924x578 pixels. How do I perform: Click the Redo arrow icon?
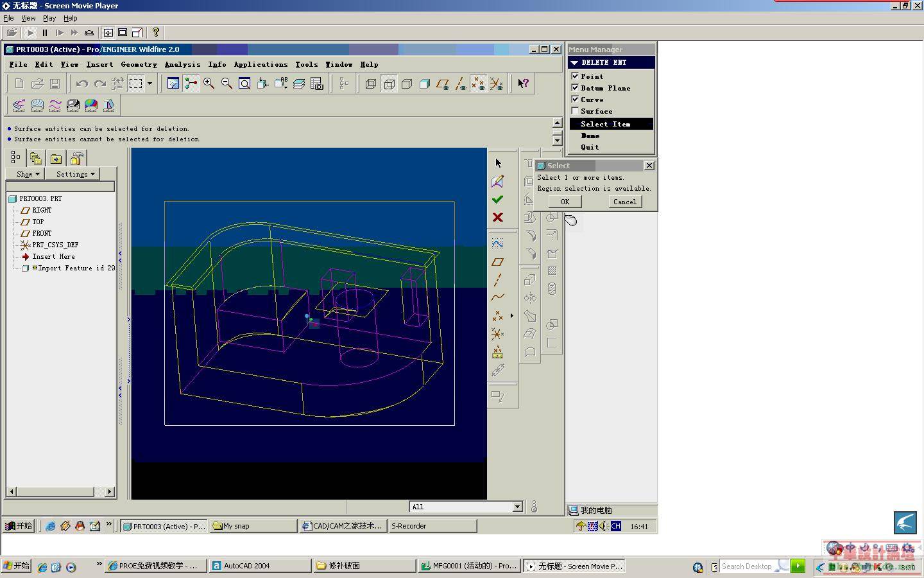pos(99,83)
